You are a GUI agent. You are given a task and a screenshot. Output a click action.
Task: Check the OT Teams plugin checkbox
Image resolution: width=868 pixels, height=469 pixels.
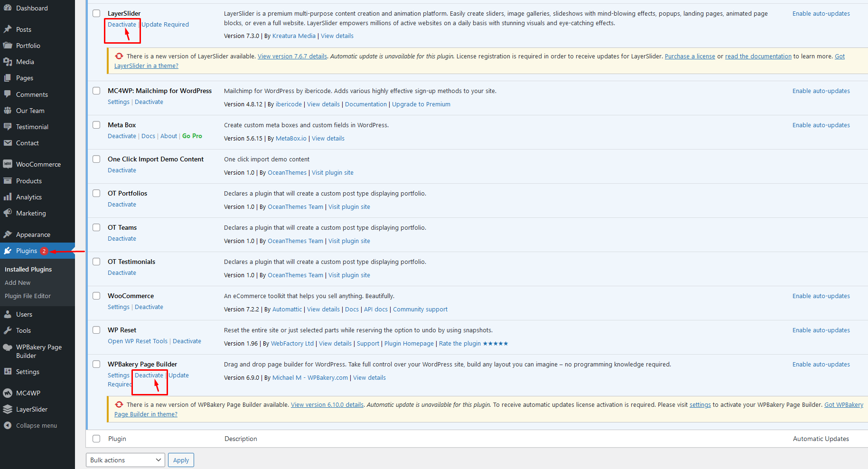[96, 227]
